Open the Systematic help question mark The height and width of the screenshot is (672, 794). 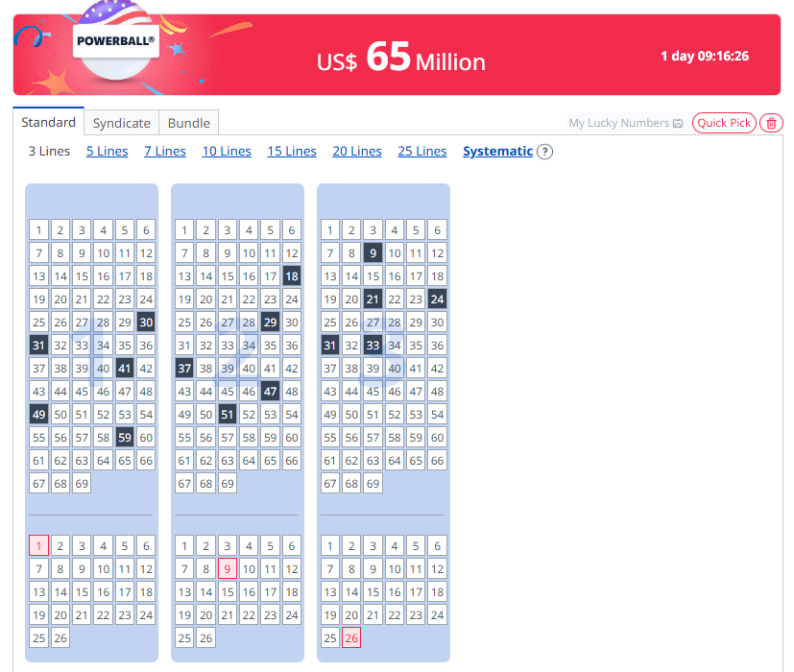(x=545, y=152)
